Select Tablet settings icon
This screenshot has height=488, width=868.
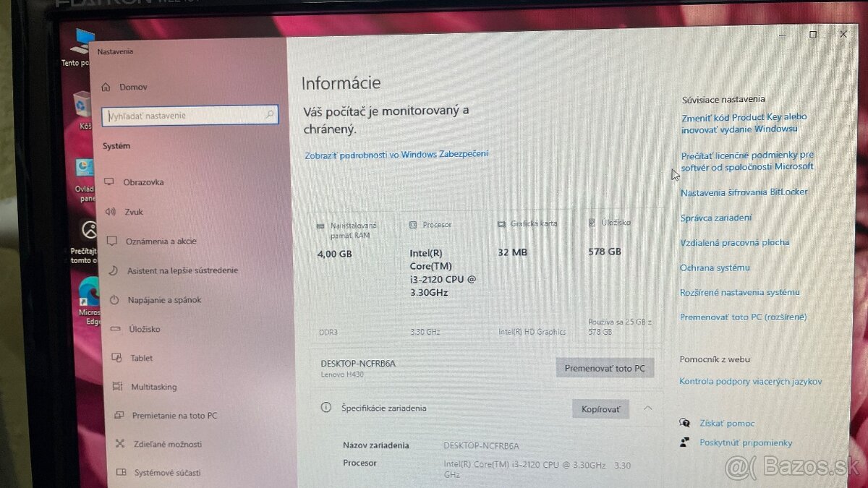[x=116, y=358]
